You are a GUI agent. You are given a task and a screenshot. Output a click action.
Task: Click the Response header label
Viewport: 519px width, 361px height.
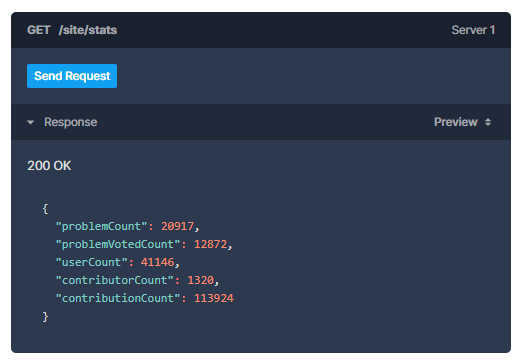[71, 122]
